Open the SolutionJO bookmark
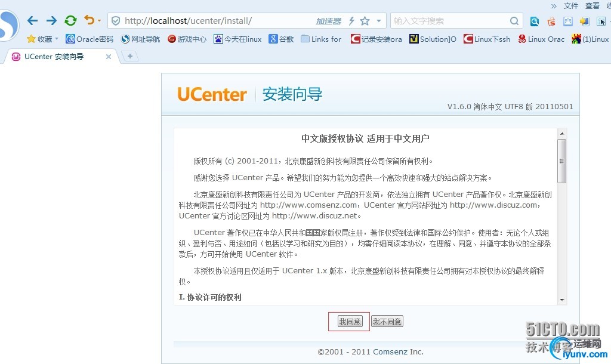This screenshot has width=611, height=364. [x=433, y=39]
